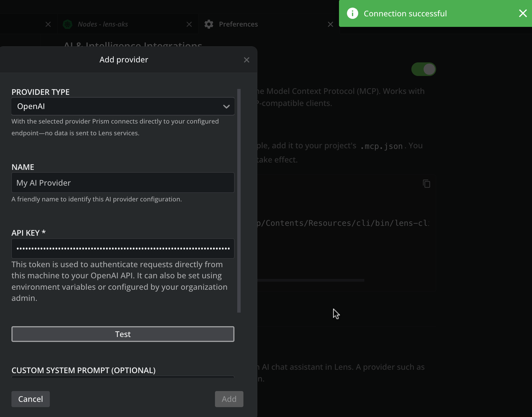Copy the MCP configuration snippet
The width and height of the screenshot is (532, 417).
426,184
